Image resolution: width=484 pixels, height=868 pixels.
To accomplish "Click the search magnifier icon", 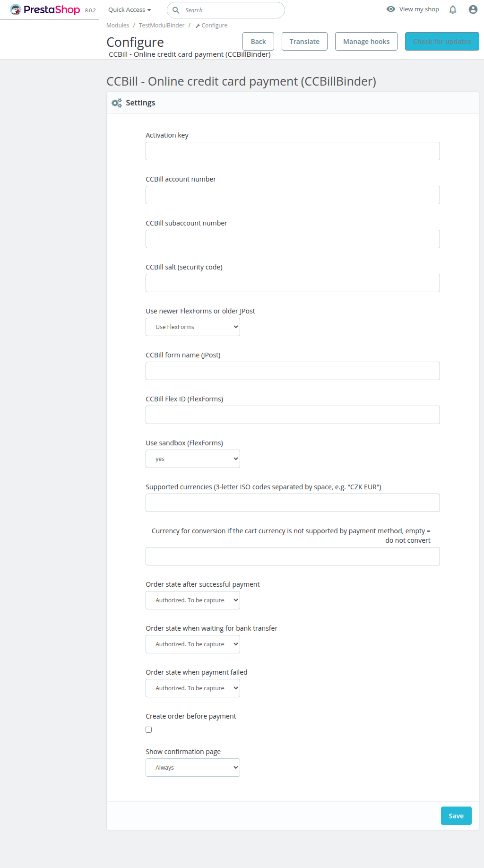I will (x=176, y=10).
